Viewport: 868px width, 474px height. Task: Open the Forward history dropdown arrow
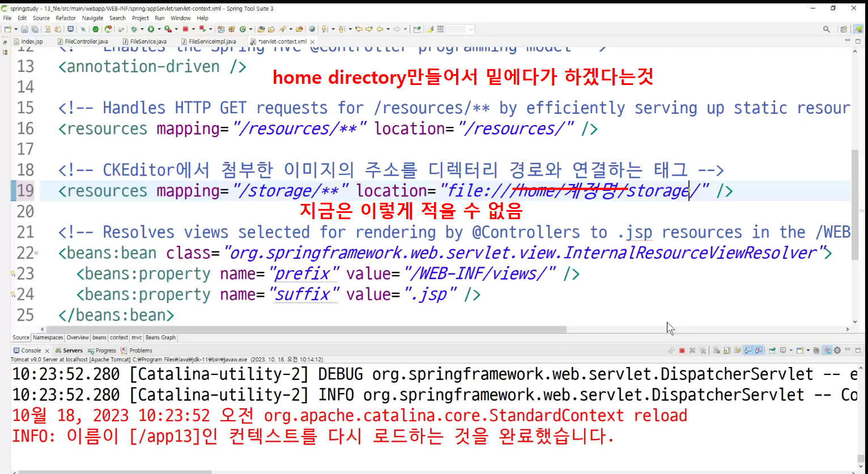pos(405,29)
